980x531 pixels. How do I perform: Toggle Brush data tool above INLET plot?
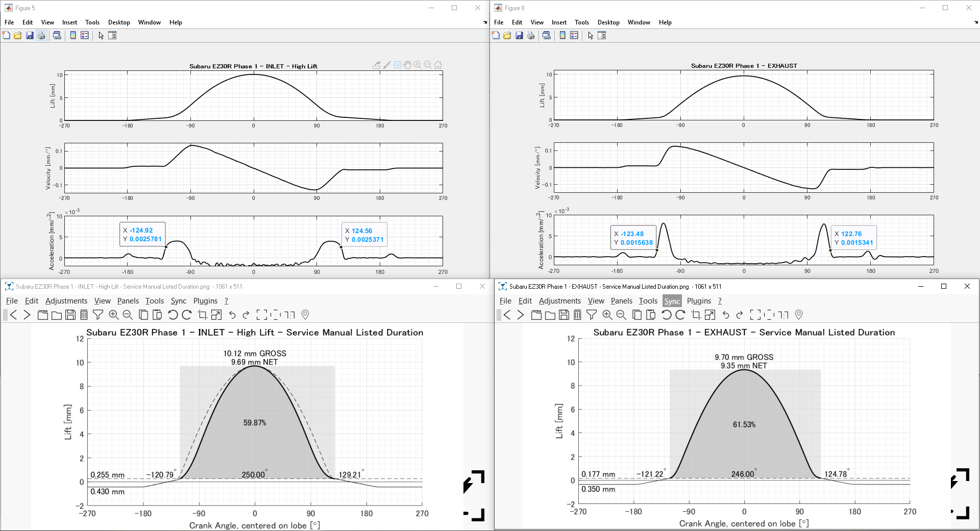click(x=387, y=65)
